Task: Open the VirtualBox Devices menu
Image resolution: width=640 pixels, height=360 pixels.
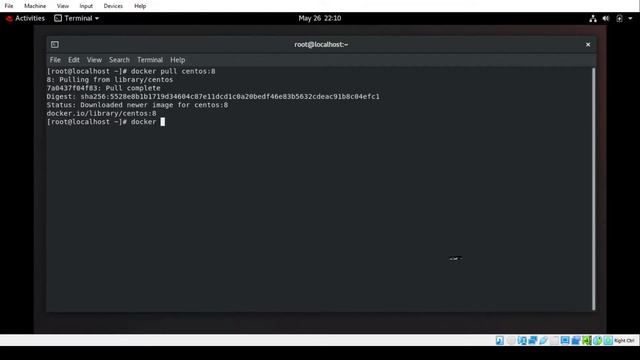Action: coord(113,6)
